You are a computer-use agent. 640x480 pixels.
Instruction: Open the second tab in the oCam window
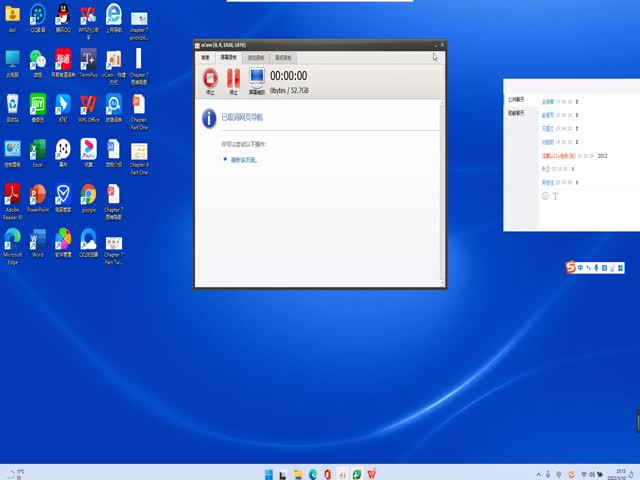230,58
